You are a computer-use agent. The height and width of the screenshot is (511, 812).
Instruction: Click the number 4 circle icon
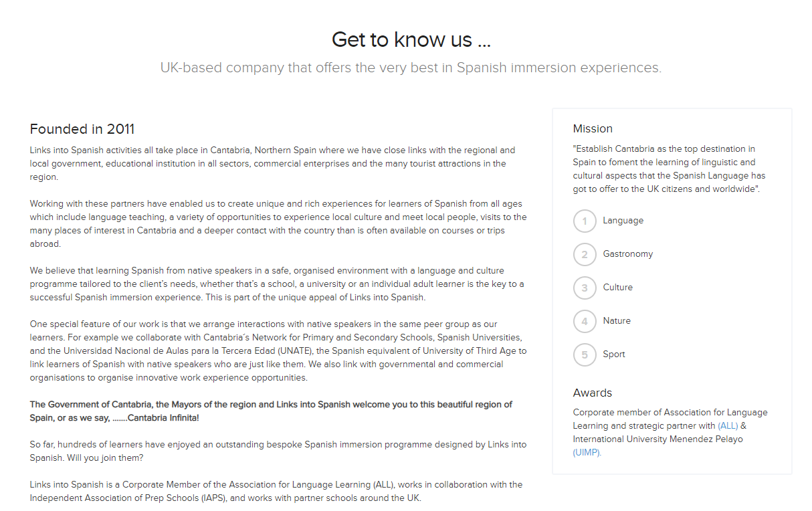pyautogui.click(x=585, y=321)
